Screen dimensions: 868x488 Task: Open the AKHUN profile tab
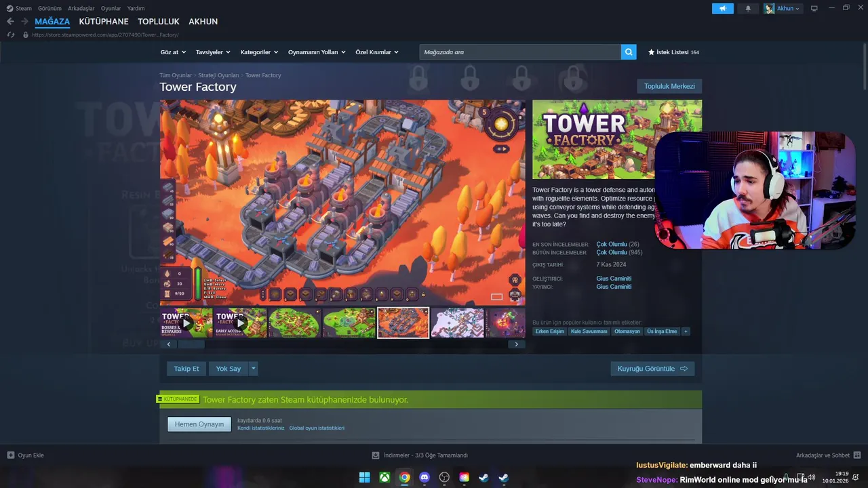[x=203, y=22]
